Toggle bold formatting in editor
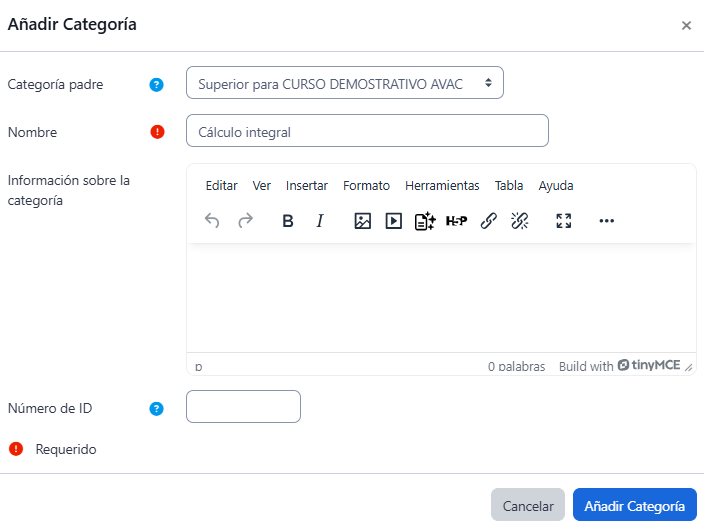Viewport: 704px width, 529px height. coord(288,221)
